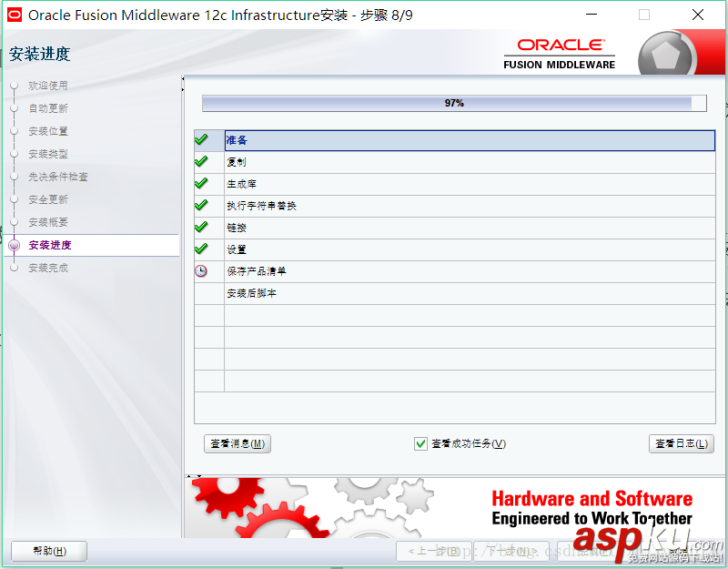Select the 安全更新 step in the sidebar
728x569 pixels.
[48, 199]
